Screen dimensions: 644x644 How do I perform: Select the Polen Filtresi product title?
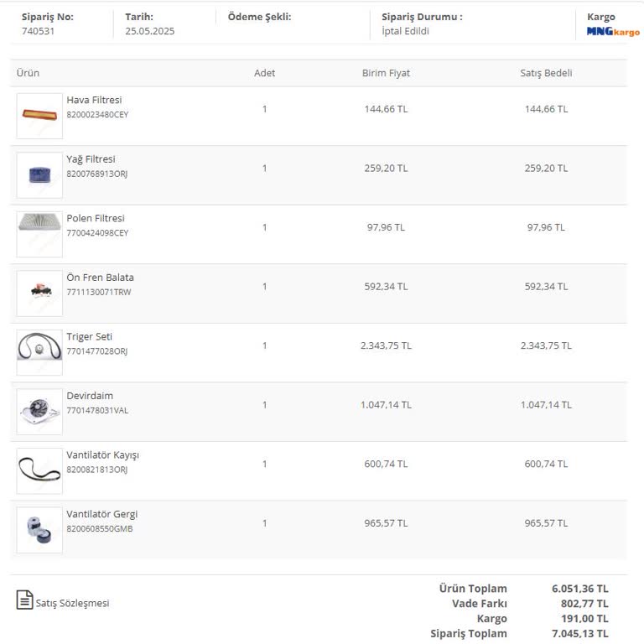tap(96, 218)
